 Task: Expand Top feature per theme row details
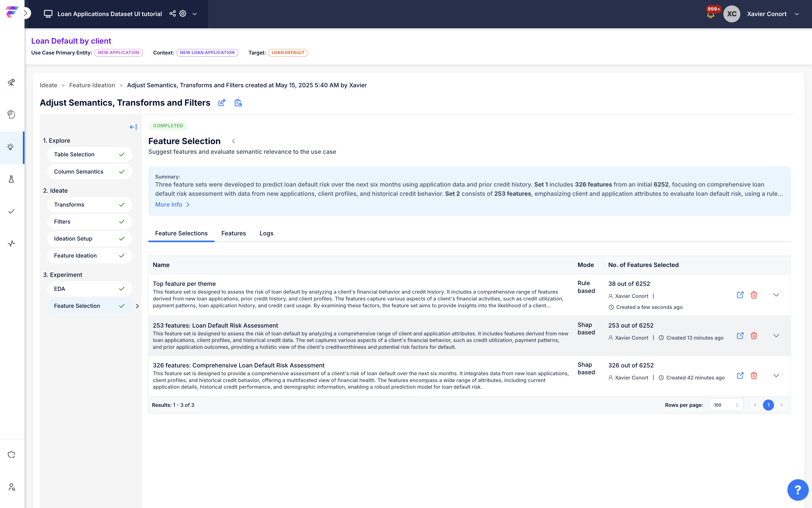(776, 295)
